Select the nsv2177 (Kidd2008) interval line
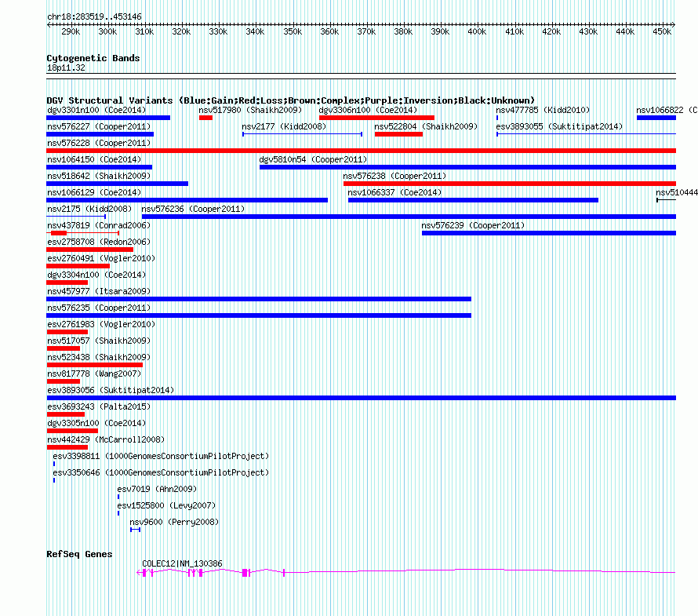This screenshot has width=698, height=616. coord(302,134)
